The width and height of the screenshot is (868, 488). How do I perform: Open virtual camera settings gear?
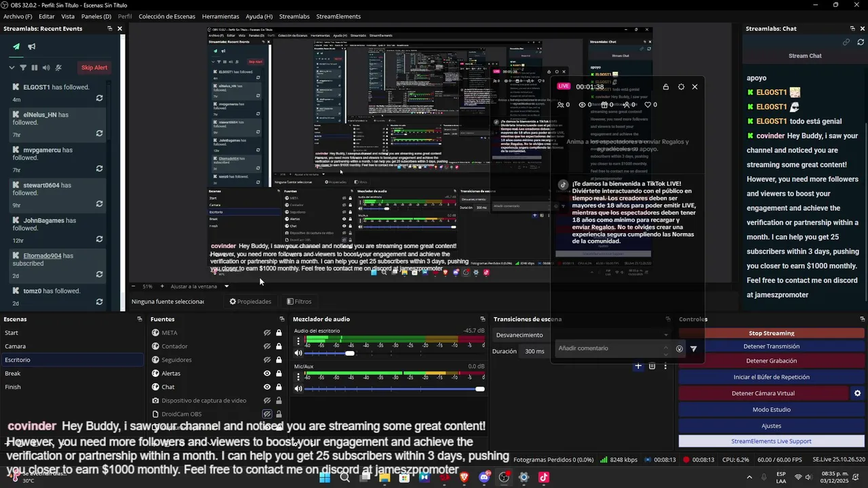[x=857, y=393]
